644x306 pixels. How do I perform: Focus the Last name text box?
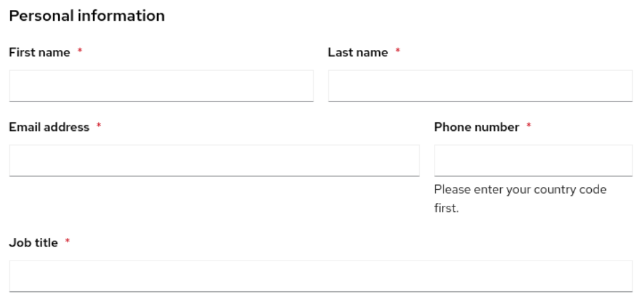480,86
